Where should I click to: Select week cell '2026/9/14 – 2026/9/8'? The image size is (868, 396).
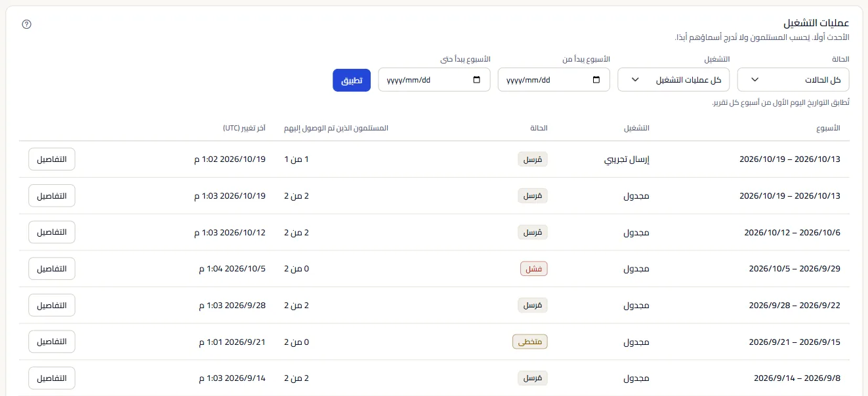pyautogui.click(x=797, y=378)
